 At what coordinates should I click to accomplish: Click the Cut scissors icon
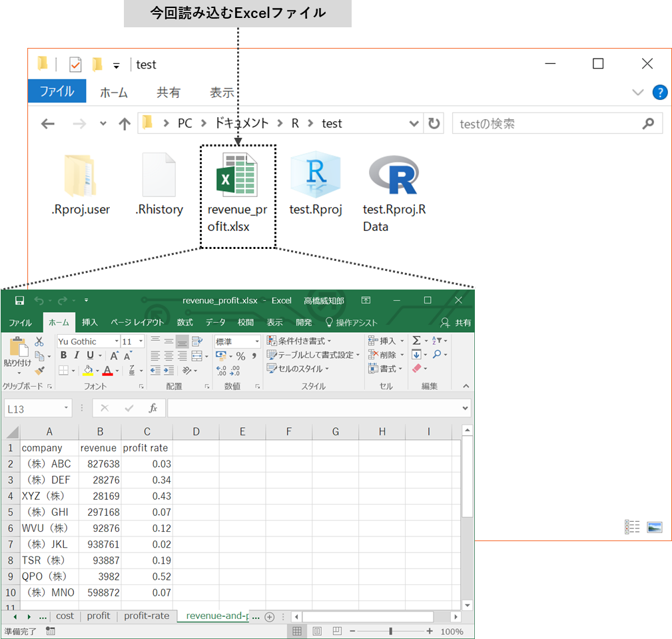pos(39,341)
